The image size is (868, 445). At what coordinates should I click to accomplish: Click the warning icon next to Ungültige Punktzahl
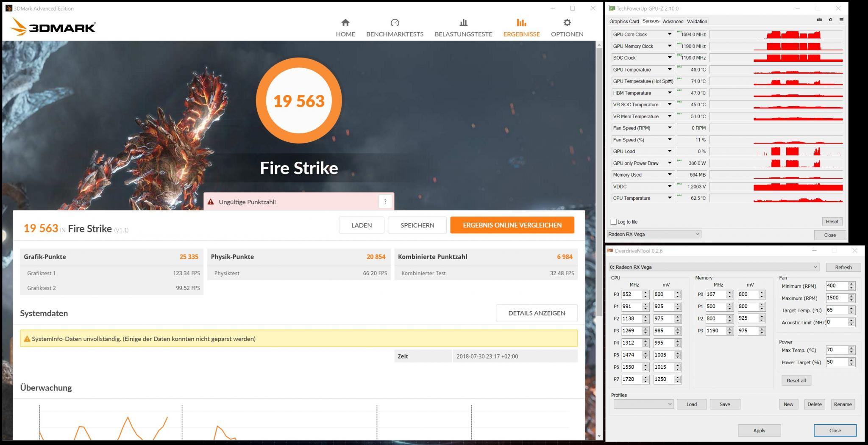(211, 202)
